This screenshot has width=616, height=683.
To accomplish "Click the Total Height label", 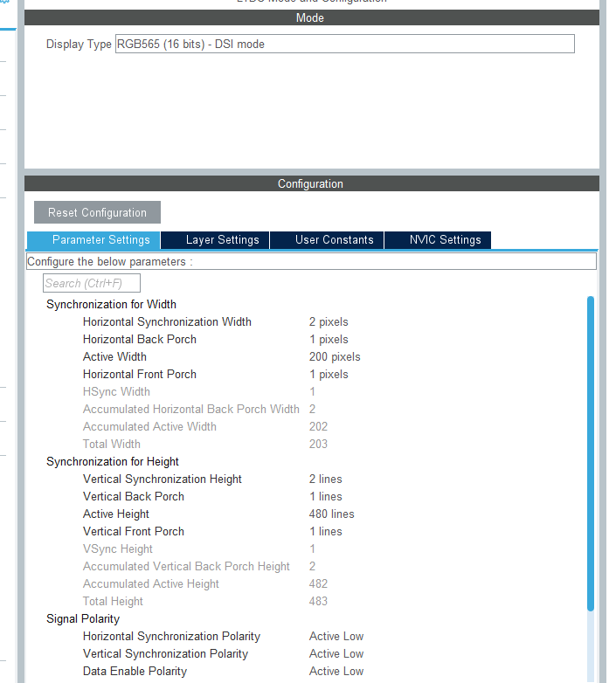I will (113, 601).
